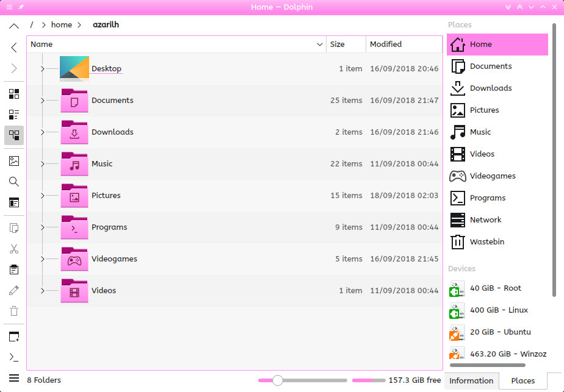
Task: Expand the Downloads folder tree
Action: pos(43,132)
